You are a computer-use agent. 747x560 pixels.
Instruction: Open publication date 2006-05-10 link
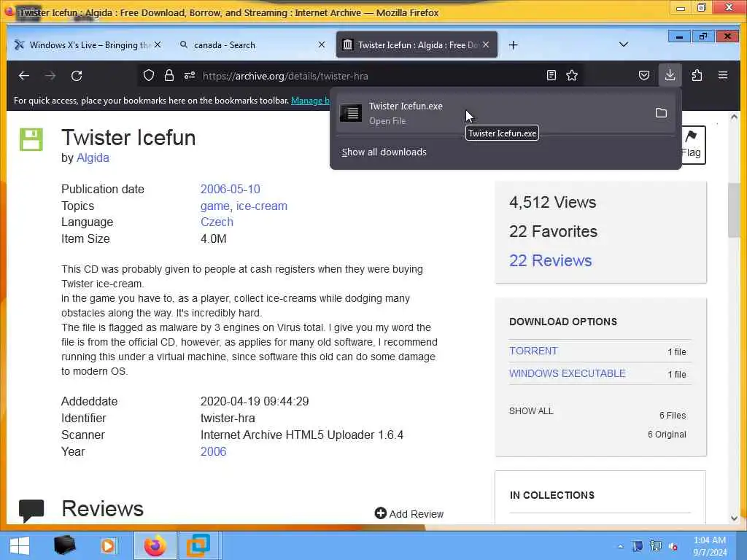coord(230,189)
